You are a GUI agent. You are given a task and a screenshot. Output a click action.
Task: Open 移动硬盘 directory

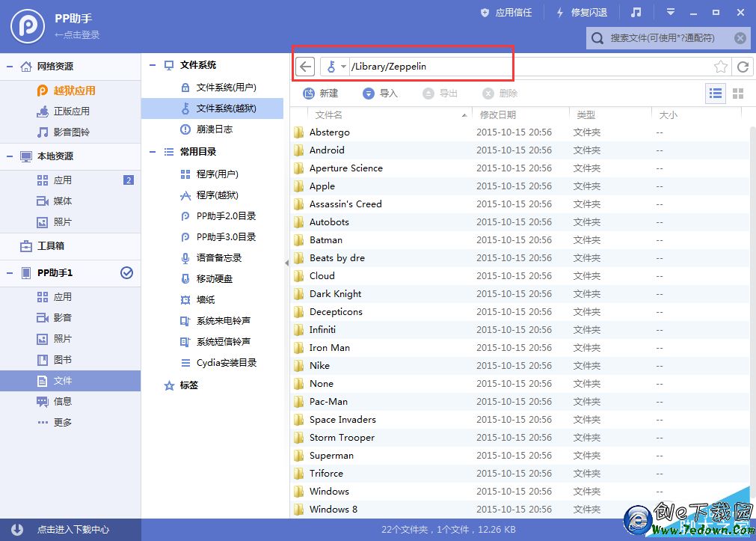coord(212,279)
